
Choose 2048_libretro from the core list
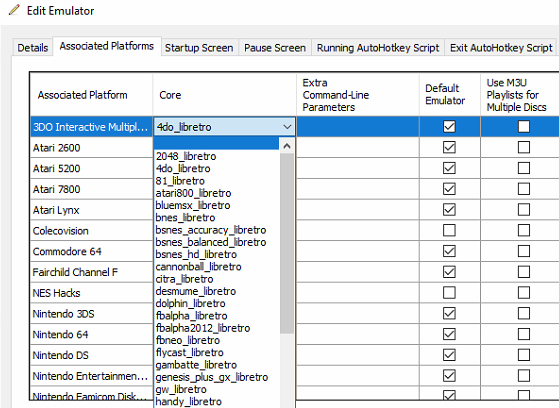(x=216, y=156)
